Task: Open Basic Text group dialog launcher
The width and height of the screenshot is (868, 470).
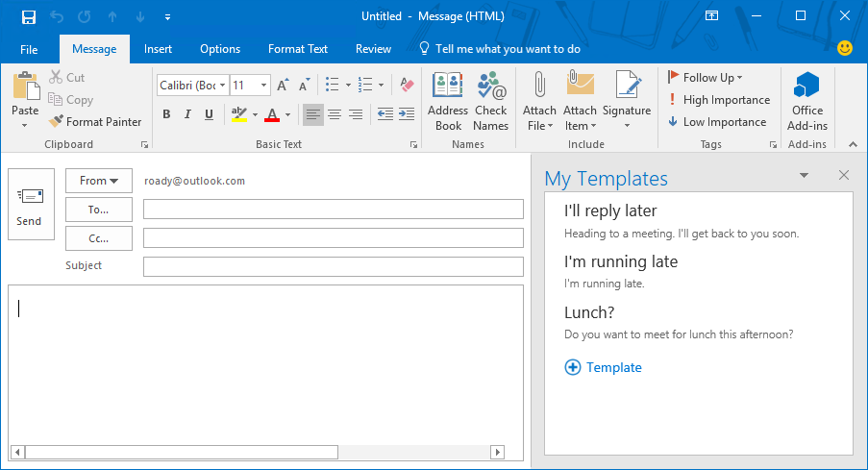Action: click(x=413, y=144)
